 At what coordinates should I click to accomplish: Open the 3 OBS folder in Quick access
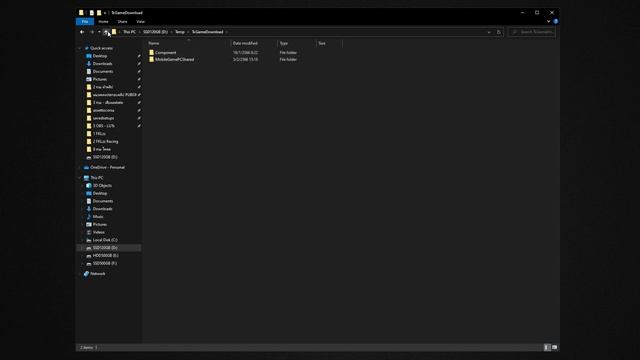pyautogui.click(x=104, y=126)
